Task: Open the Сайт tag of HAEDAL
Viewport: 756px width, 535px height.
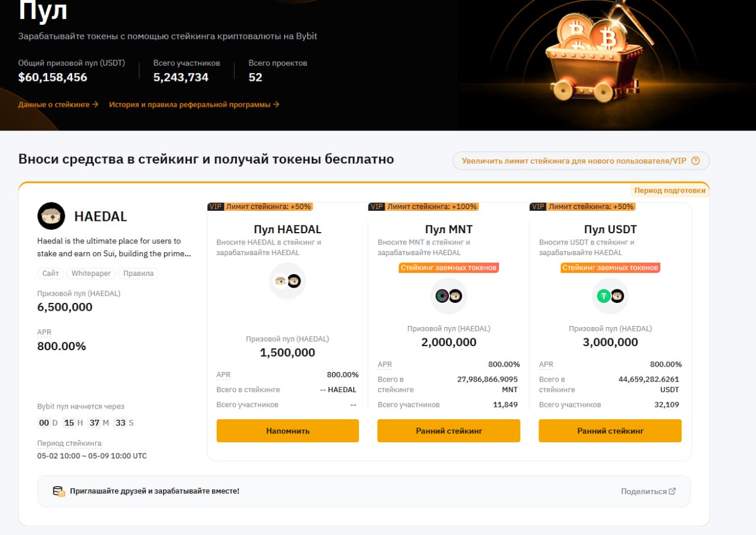Action: pyautogui.click(x=51, y=273)
